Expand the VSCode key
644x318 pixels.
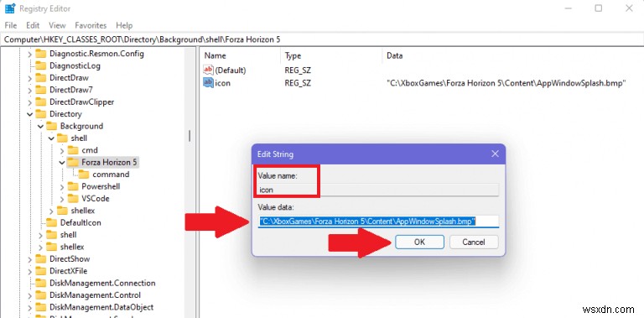pyautogui.click(x=61, y=199)
